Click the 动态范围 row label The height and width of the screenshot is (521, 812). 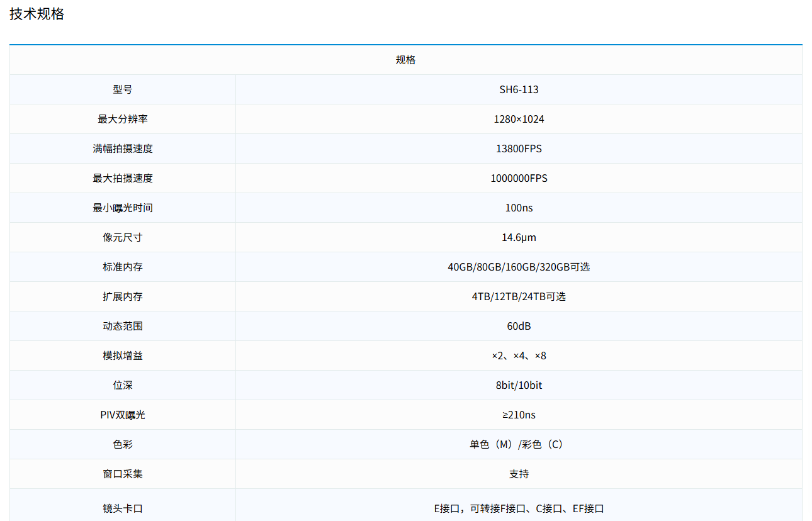[123, 326]
